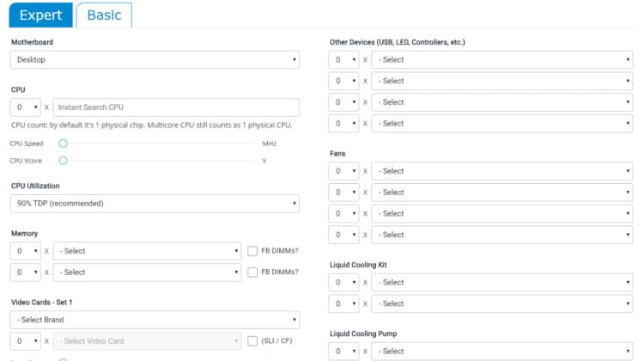Open the first Liquid Cooling Kit Select dropdown
This screenshot has width=644, height=361.
(x=502, y=283)
